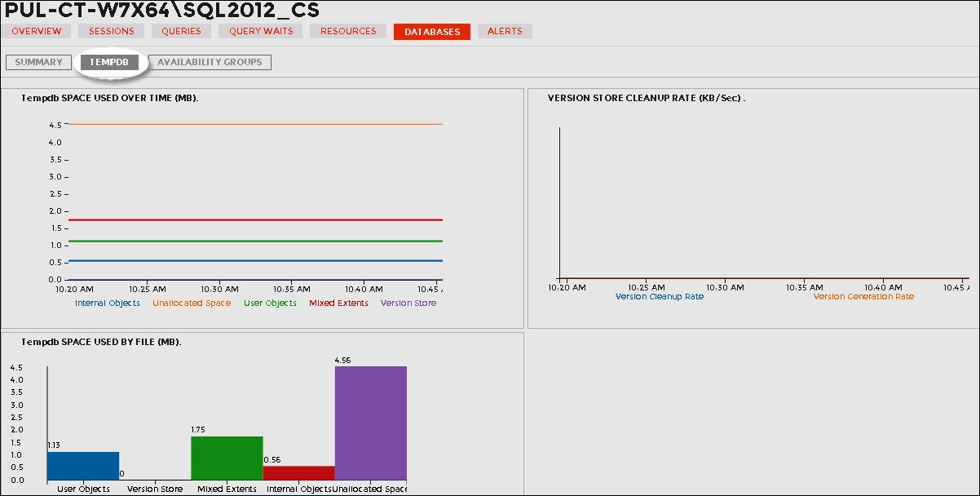The width and height of the screenshot is (980, 496).
Task: Click the 0.56 bar value label
Action: click(271, 459)
